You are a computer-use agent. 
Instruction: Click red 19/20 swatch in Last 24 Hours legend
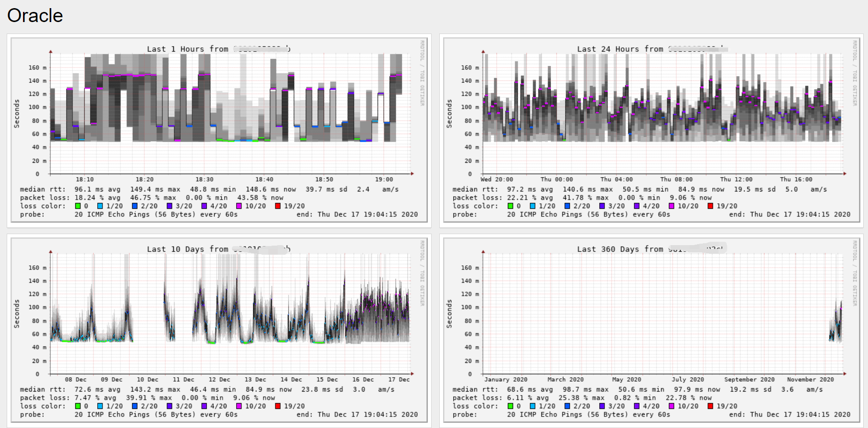[x=710, y=206]
